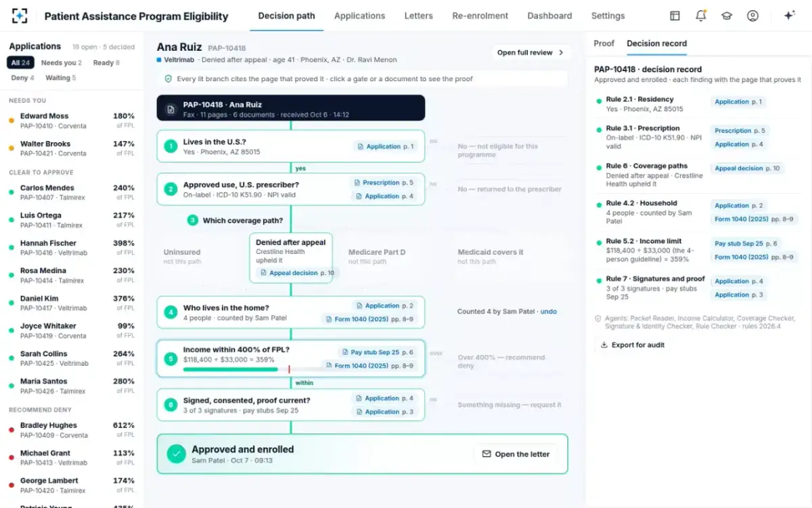Click step 6 signatures gate number icon
812x508 pixels.
coord(172,404)
